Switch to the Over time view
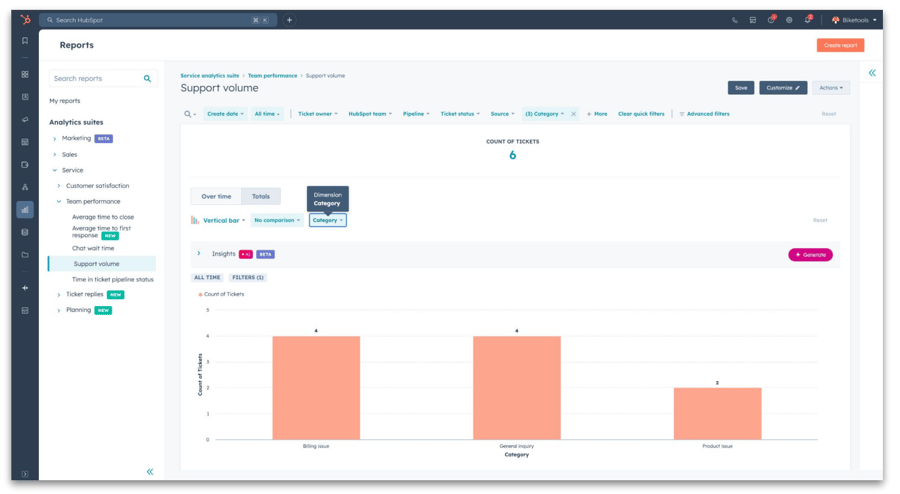The image size is (900, 494). pos(216,196)
